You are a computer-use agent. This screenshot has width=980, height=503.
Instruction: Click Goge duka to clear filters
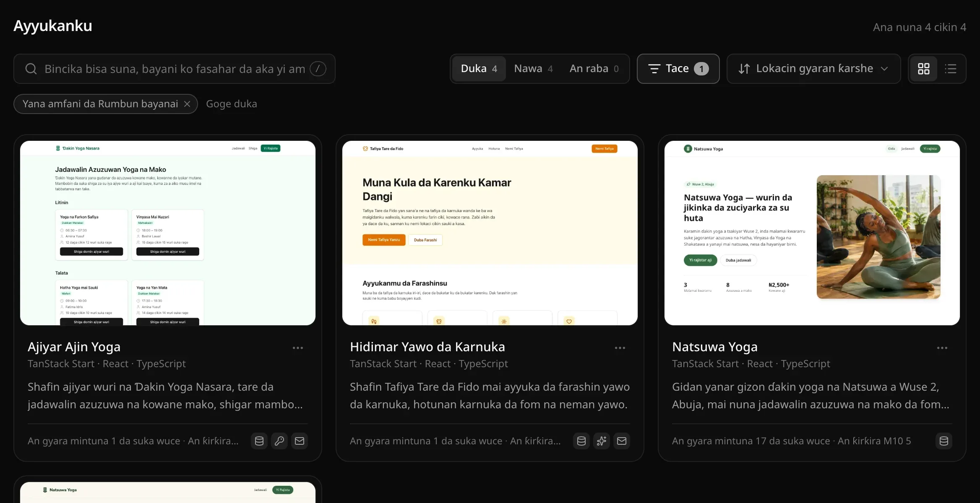click(x=232, y=104)
